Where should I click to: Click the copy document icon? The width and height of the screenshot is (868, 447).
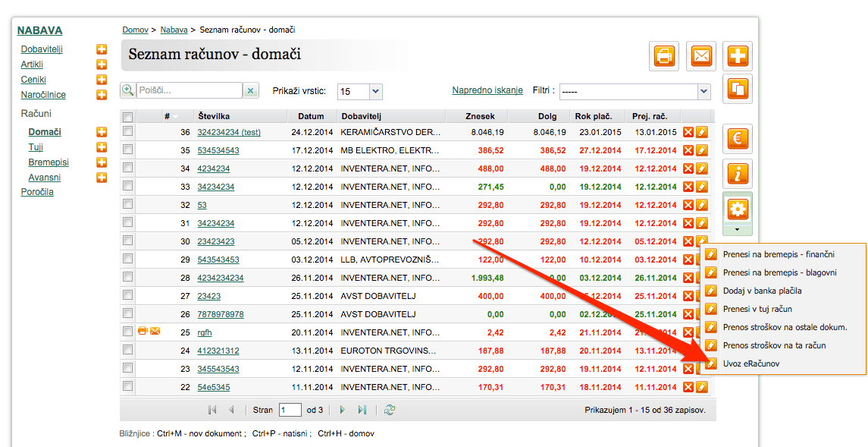pos(738,89)
